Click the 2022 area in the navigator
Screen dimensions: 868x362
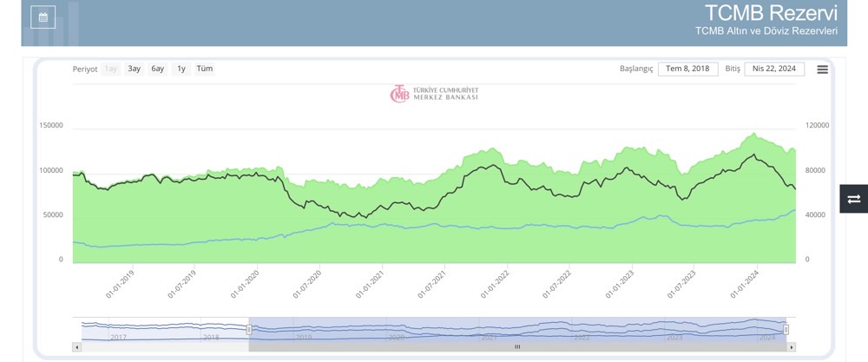point(581,336)
